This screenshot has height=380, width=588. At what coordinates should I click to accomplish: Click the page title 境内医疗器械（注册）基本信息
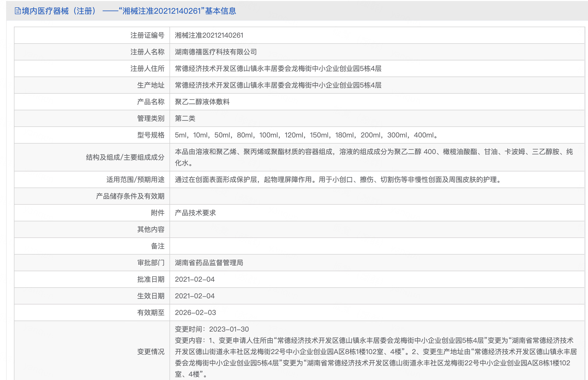tap(129, 11)
